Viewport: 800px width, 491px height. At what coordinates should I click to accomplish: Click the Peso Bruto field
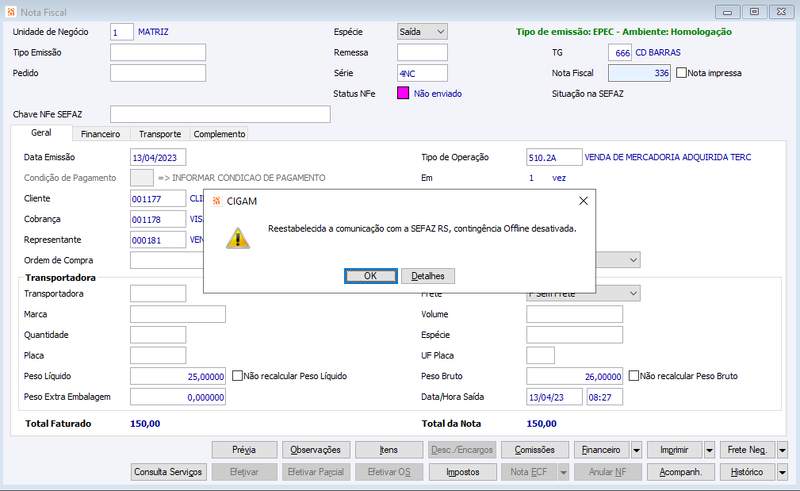click(x=574, y=376)
